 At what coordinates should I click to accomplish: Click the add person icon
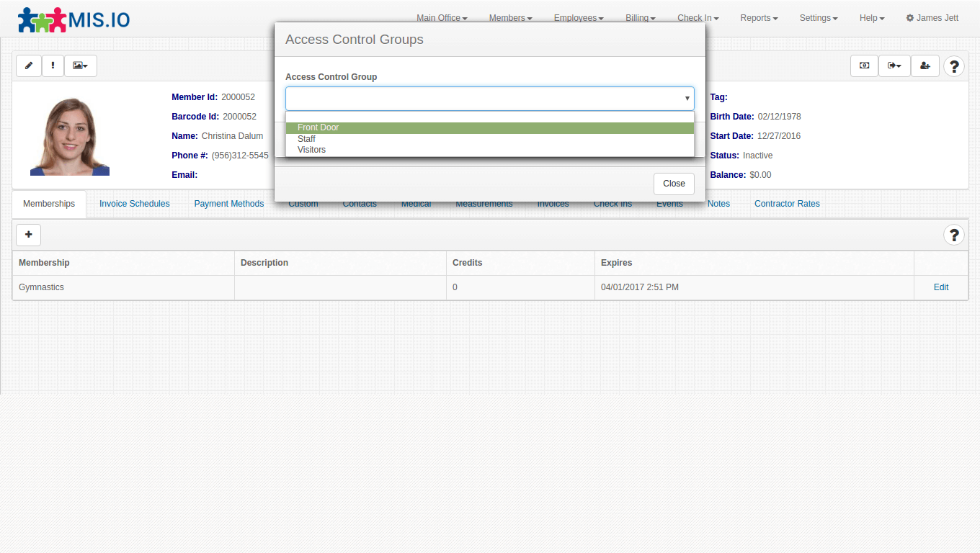(925, 66)
